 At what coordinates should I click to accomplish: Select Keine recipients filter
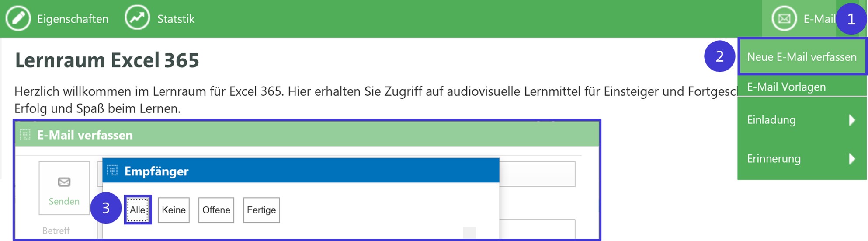click(x=174, y=210)
